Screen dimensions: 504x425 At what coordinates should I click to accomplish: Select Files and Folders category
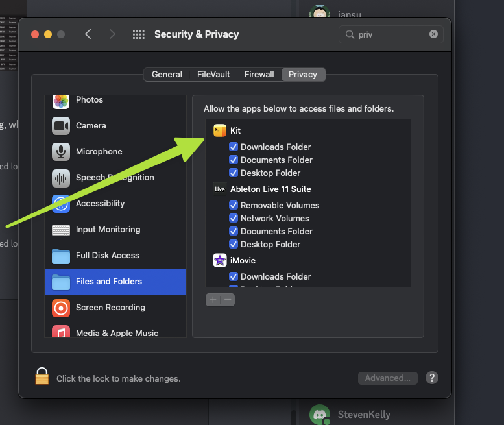(x=115, y=282)
